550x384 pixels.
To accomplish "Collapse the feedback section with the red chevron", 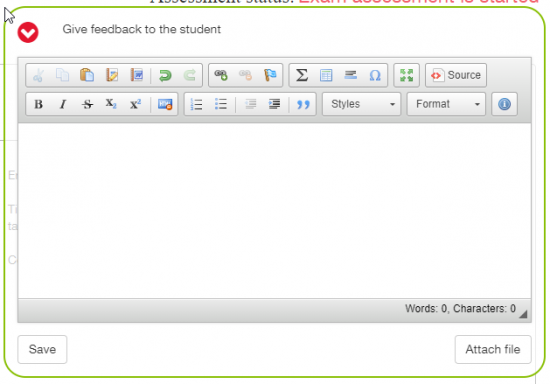I will (28, 33).
